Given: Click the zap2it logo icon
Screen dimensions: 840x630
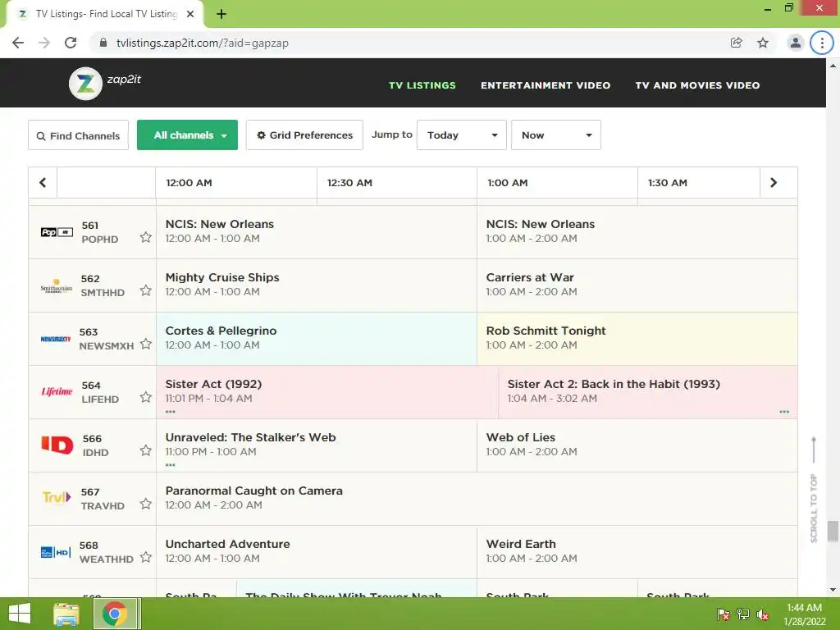Looking at the screenshot, I should [x=85, y=84].
